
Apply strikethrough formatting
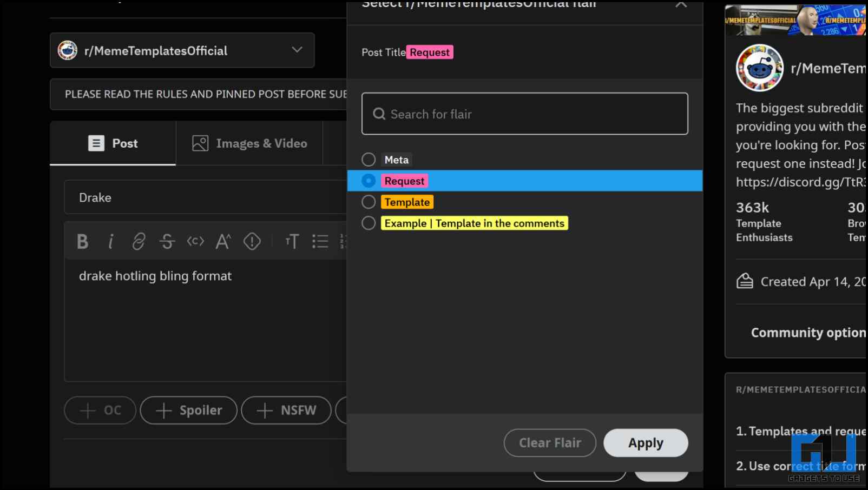pos(167,241)
